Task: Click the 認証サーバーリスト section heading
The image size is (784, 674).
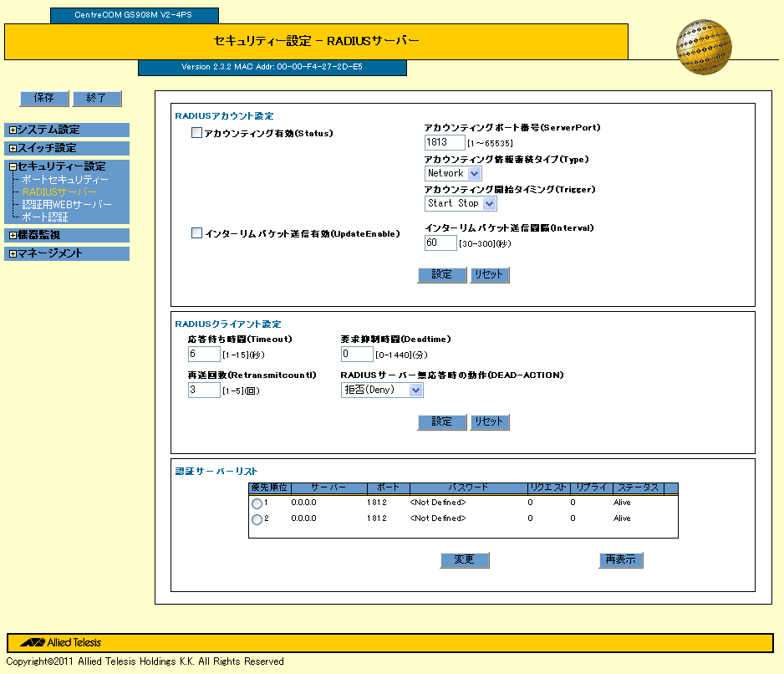Action: (216, 472)
